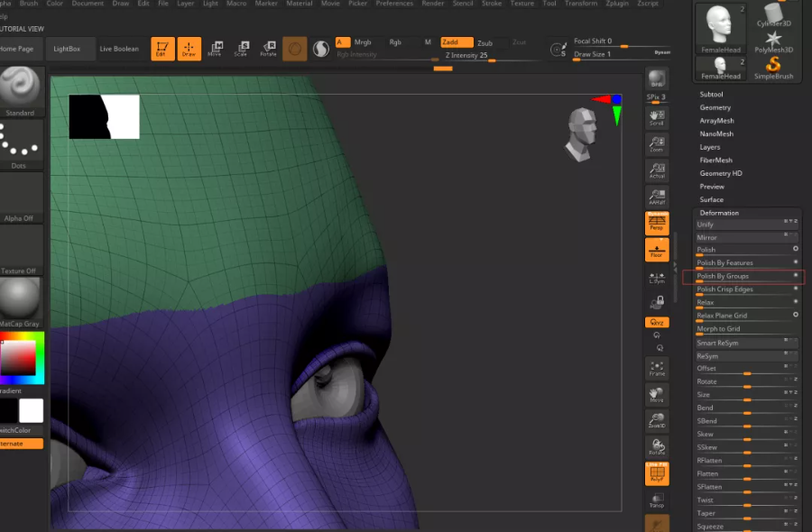
Task: Click the Home Page button
Action: pos(19,49)
